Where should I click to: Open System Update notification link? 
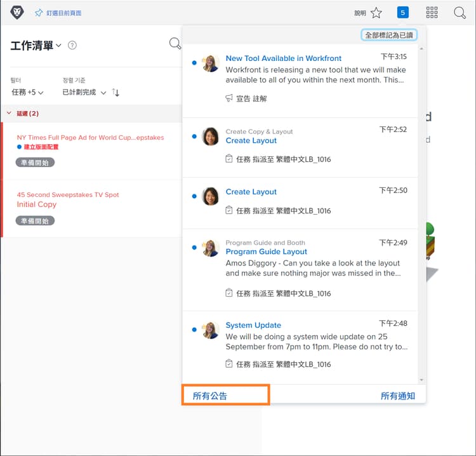[253, 325]
